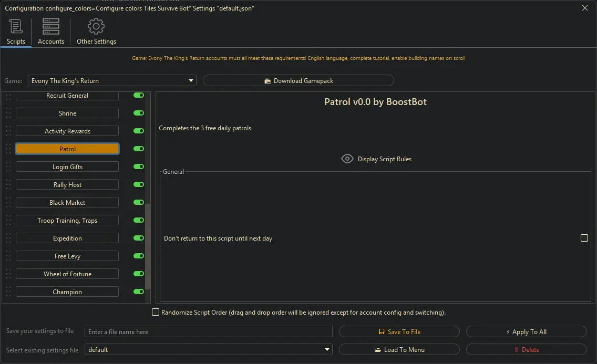The width and height of the screenshot is (597, 364).
Task: Click the Download Gamepack button
Action: pyautogui.click(x=298, y=81)
